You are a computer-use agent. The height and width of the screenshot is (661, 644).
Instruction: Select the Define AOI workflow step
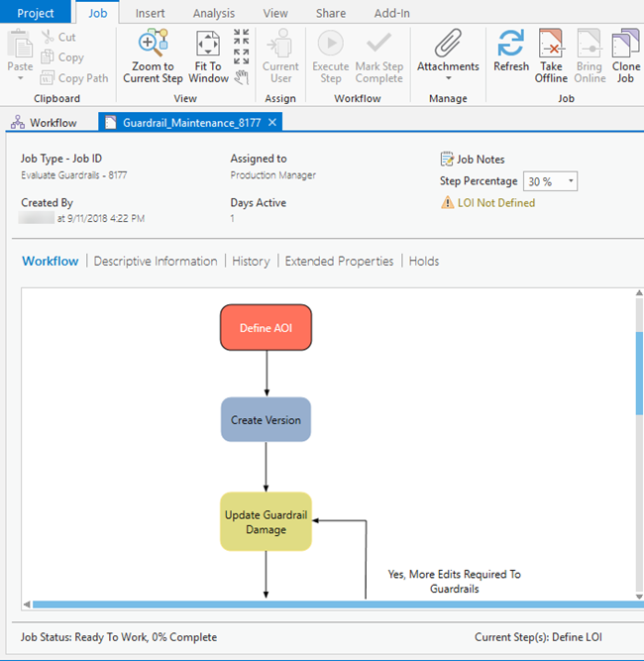(x=266, y=327)
